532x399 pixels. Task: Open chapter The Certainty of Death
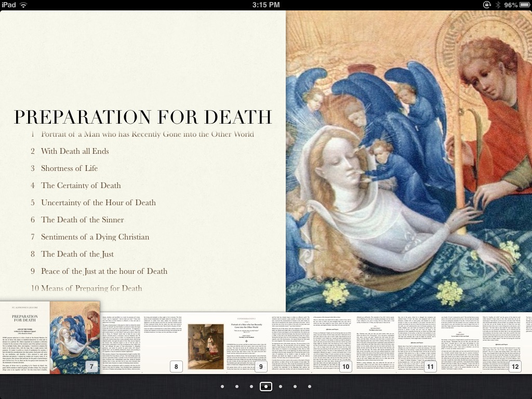[76, 185]
